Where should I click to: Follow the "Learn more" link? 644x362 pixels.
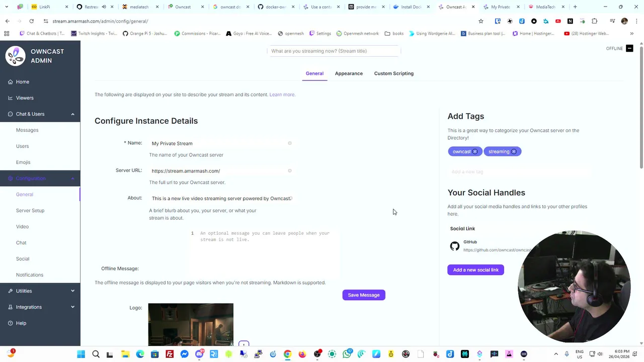click(282, 95)
